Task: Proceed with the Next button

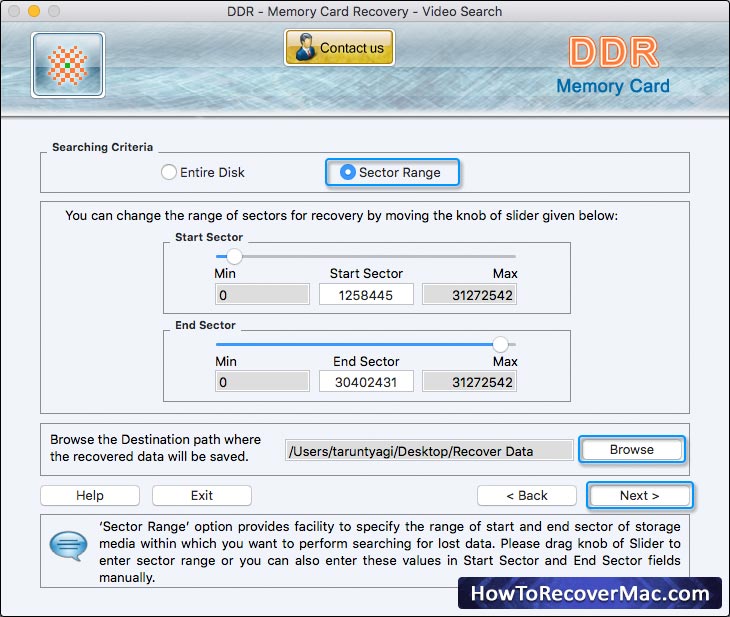Action: tap(639, 496)
